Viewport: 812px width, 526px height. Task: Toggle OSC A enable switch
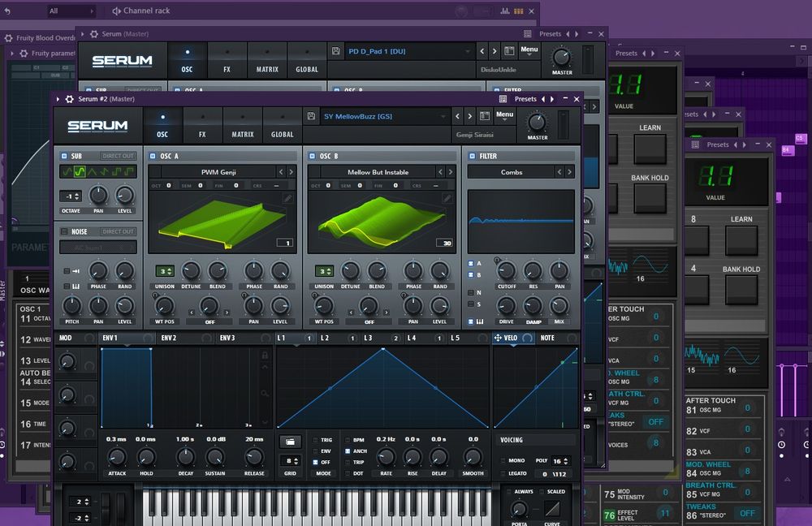(x=153, y=156)
